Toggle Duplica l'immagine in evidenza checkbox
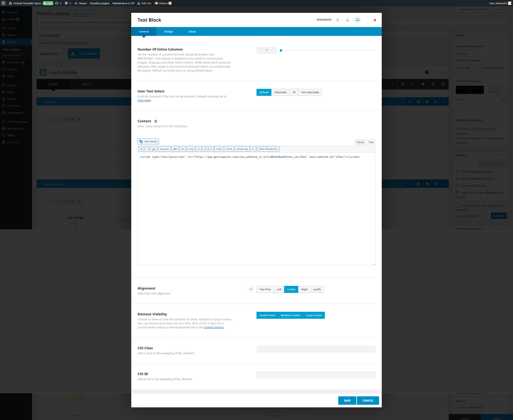This screenshot has width=513, height=420. click(x=457, y=138)
